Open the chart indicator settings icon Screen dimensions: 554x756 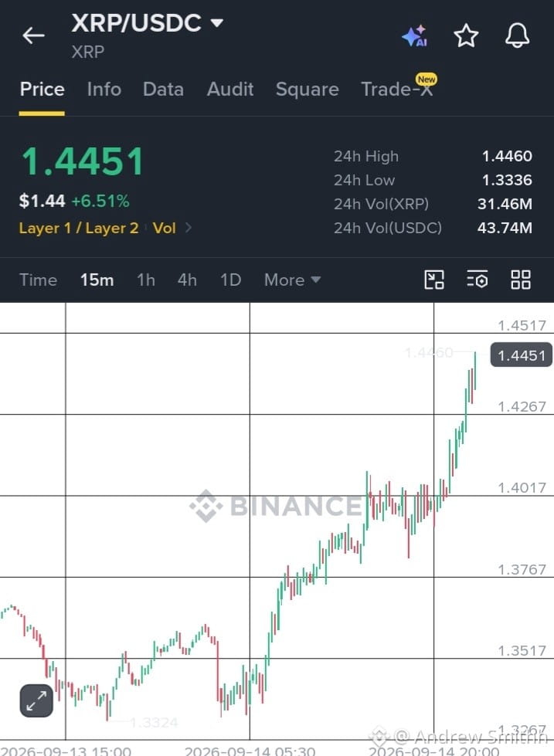pyautogui.click(x=478, y=280)
